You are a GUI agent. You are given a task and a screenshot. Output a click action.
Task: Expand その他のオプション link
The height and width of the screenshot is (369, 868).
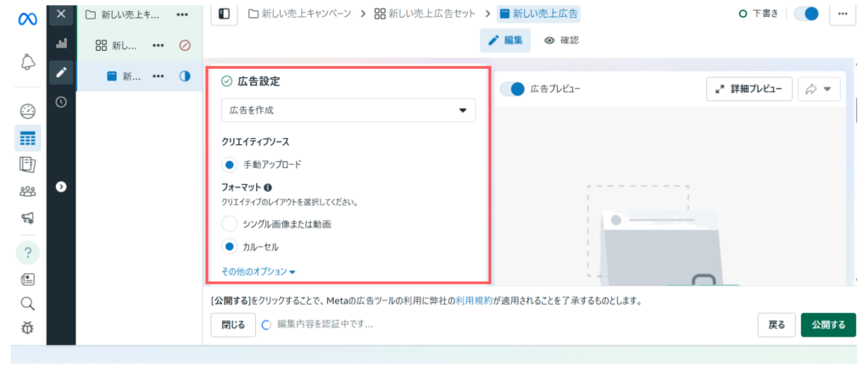click(258, 271)
